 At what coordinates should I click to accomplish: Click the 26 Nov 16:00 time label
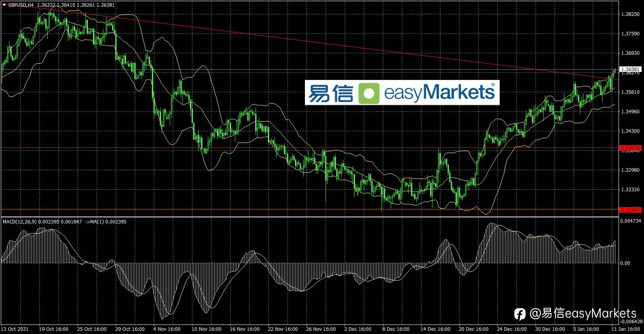(321, 329)
